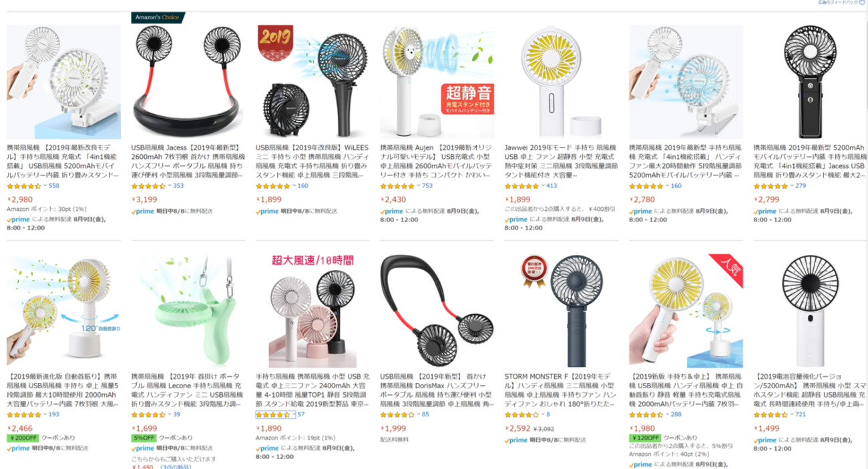Click the 5%OFF coupon badge

pos(144,438)
